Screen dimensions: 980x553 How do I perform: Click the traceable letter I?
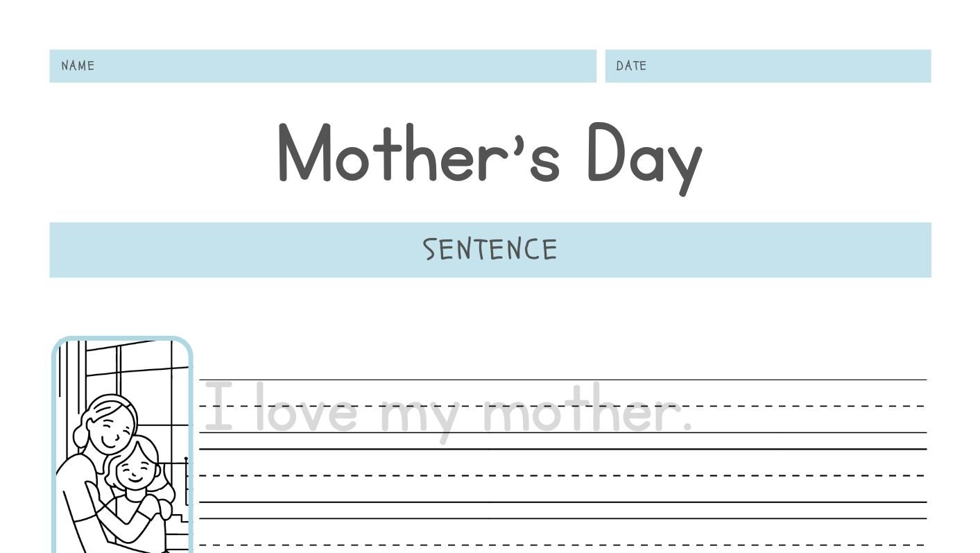(x=219, y=407)
